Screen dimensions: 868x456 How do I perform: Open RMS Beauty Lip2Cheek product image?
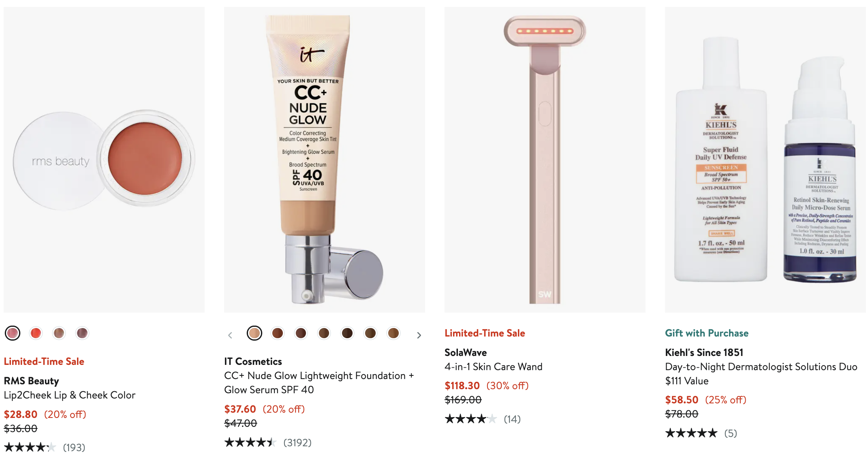click(x=104, y=160)
